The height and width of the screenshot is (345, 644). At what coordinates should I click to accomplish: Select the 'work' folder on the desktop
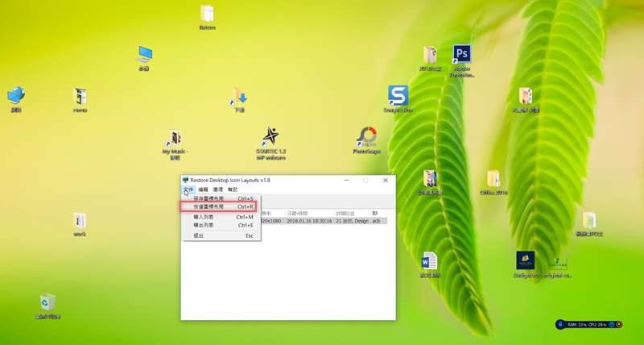pyautogui.click(x=79, y=224)
